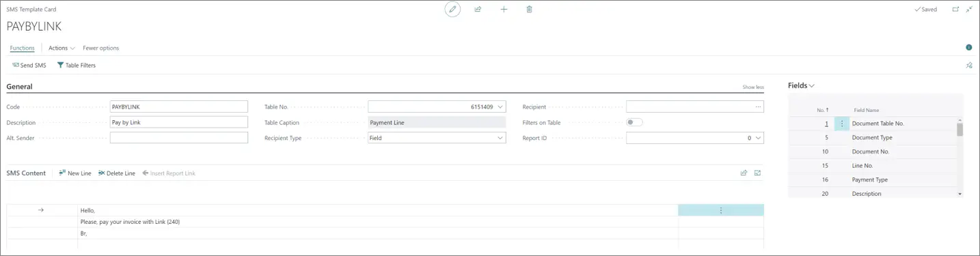This screenshot has width=980, height=256.
Task: Click Send SMS action
Action: (x=29, y=66)
